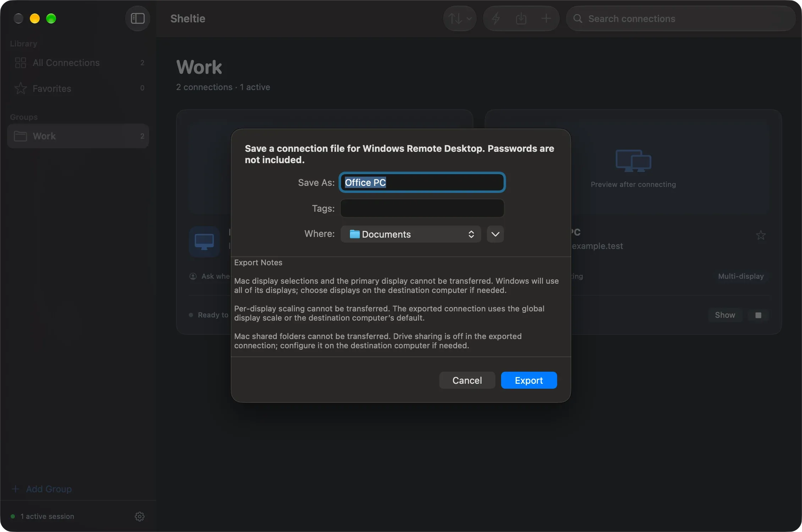Click the Multi-display tag label
This screenshot has height=532, width=802.
741,276
